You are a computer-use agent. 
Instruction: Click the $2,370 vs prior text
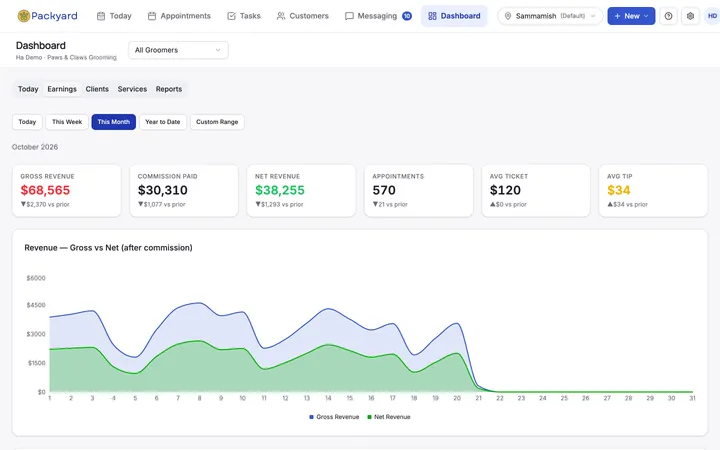click(x=45, y=204)
